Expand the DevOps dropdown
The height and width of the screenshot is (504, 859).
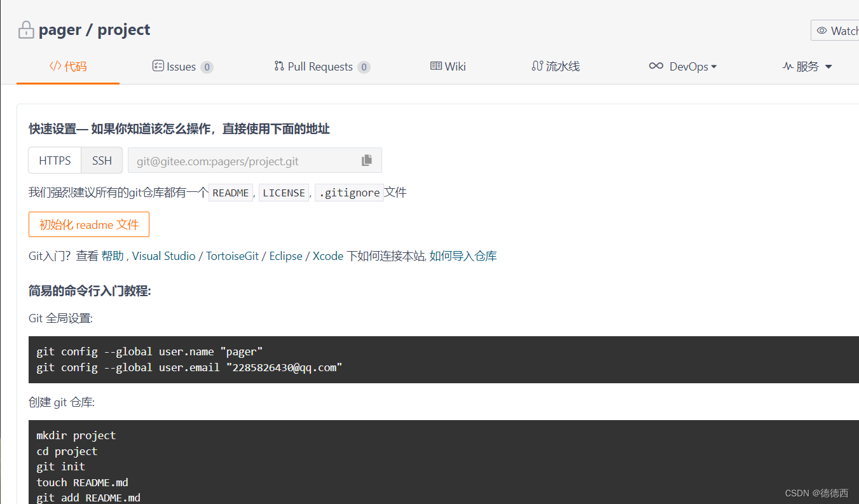683,67
